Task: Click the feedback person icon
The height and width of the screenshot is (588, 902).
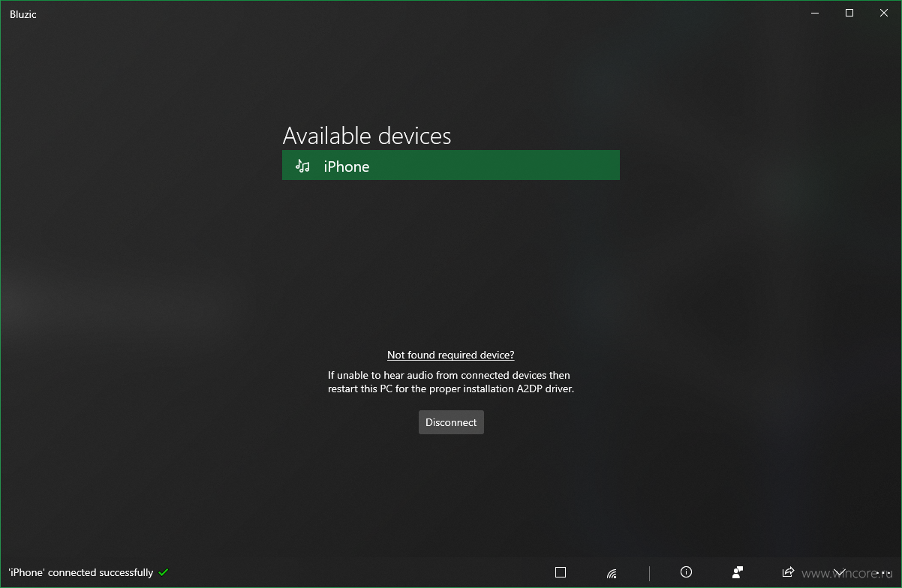Action: 738,572
